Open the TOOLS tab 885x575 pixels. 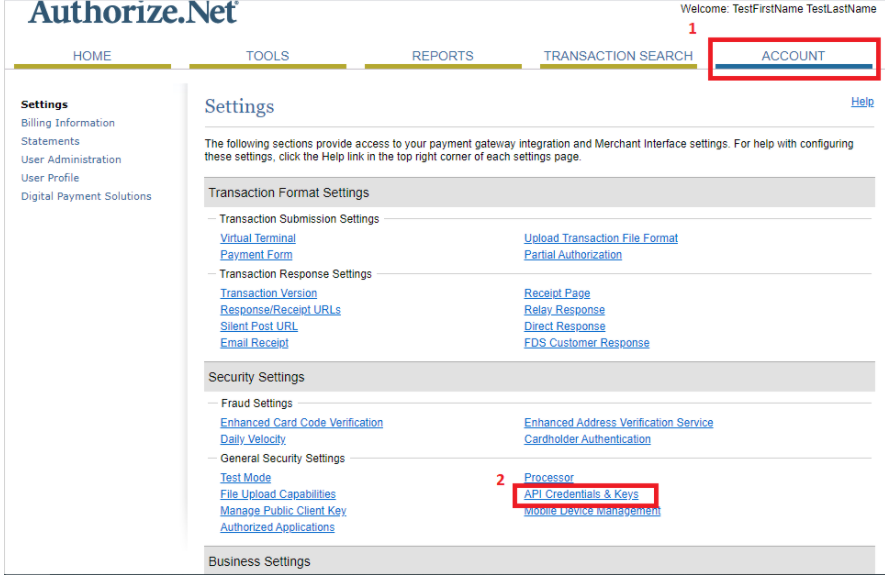point(268,56)
